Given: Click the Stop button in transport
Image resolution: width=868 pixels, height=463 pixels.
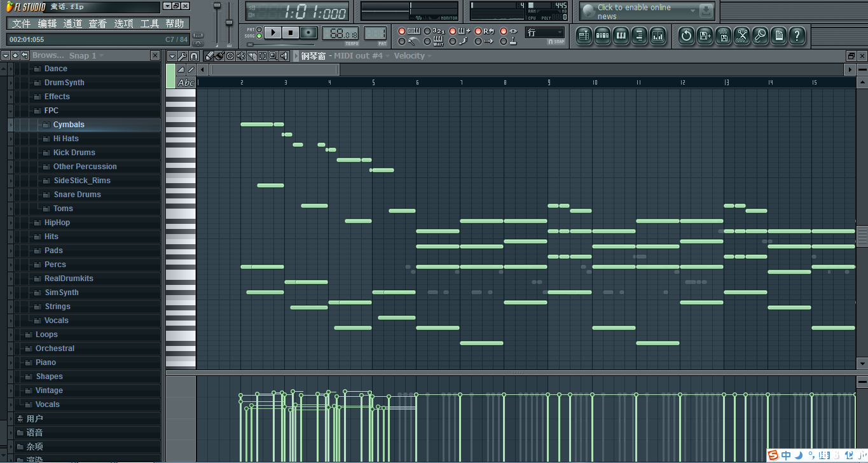Looking at the screenshot, I should pos(291,32).
